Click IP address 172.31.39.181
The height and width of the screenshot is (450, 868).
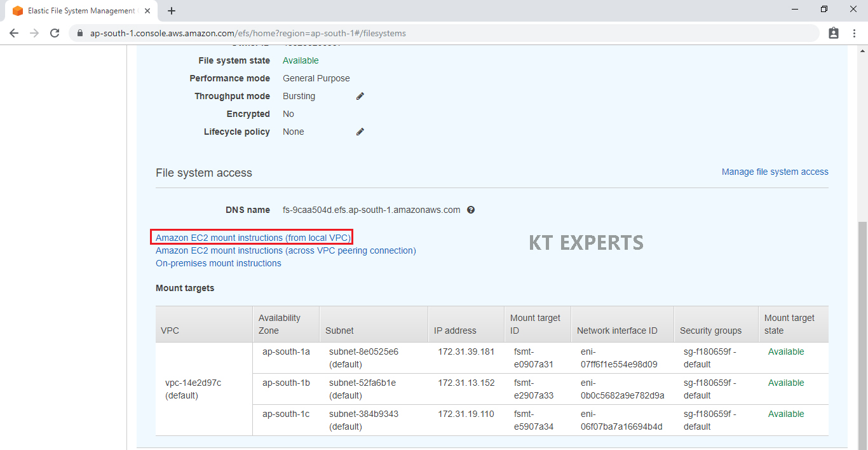click(466, 351)
